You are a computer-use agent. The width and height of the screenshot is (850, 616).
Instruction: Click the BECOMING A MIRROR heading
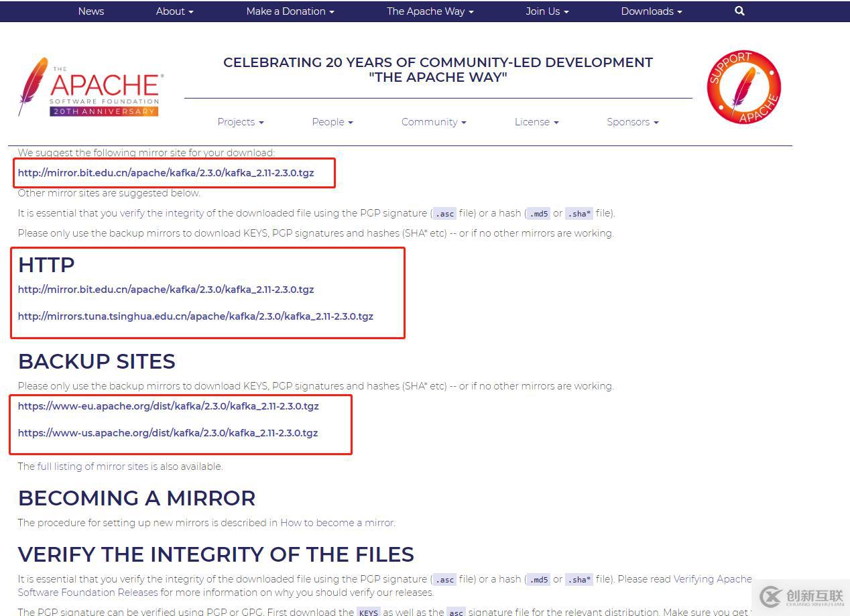point(137,498)
